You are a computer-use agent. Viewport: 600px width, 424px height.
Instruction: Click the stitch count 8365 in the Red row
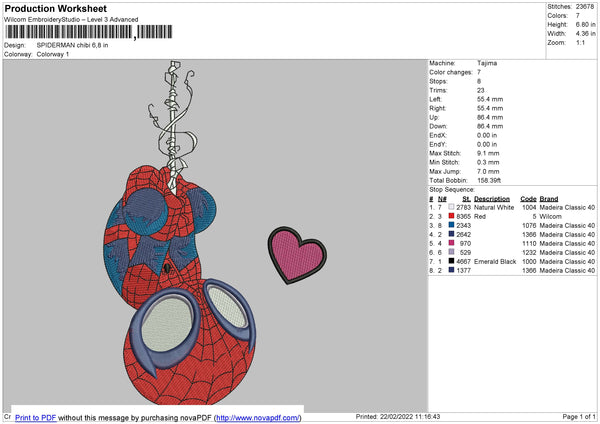coord(464,217)
